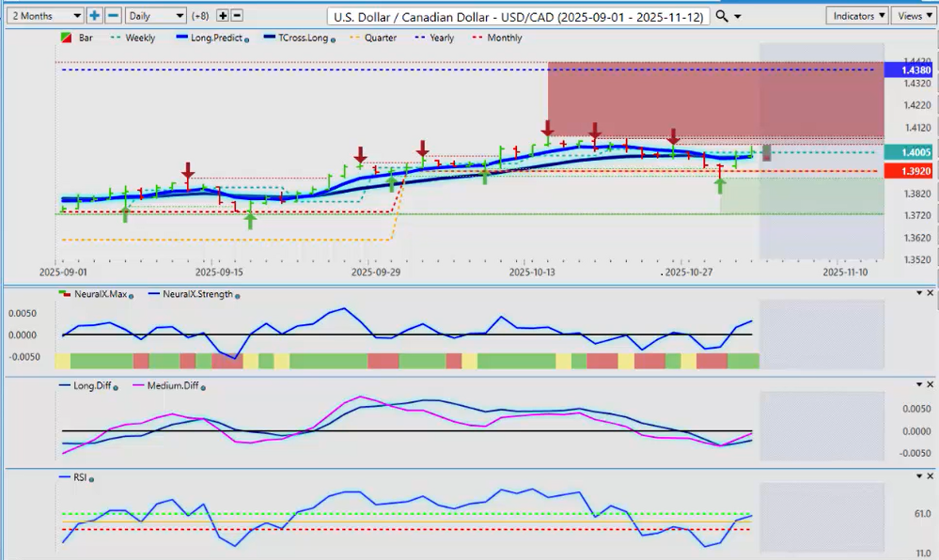Viewport: 939px width, 560px height.
Task: Click the magnifying glass symbol search icon
Action: [721, 16]
